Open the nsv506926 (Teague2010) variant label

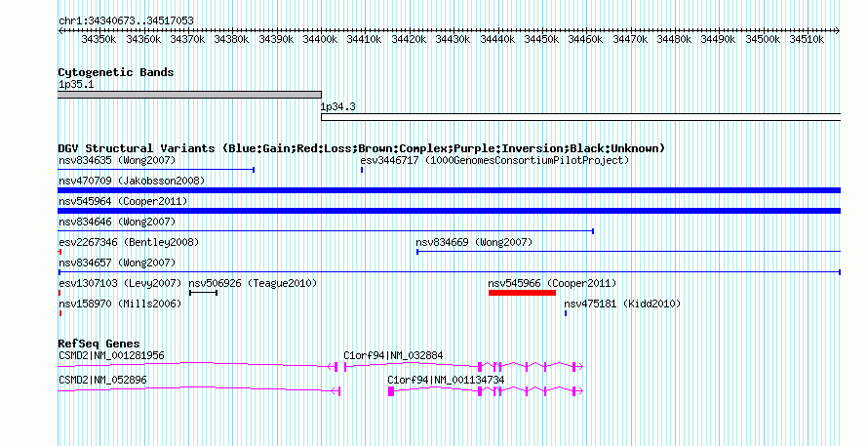point(253,284)
